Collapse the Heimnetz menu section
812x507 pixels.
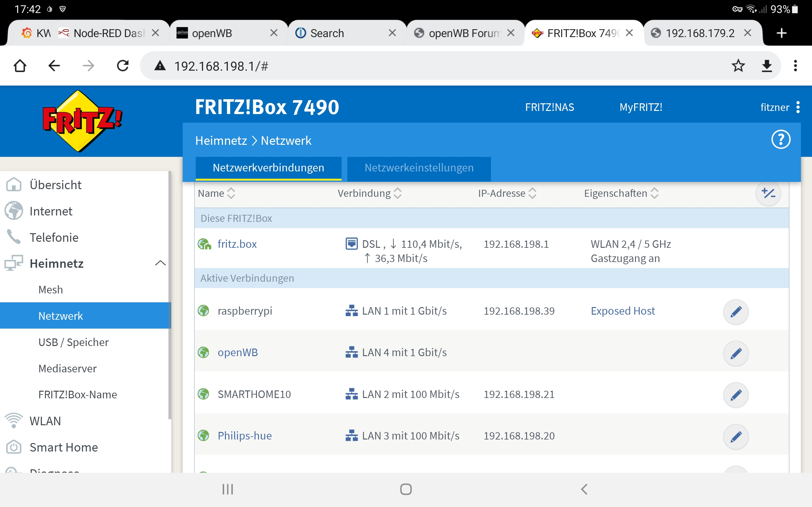(160, 263)
